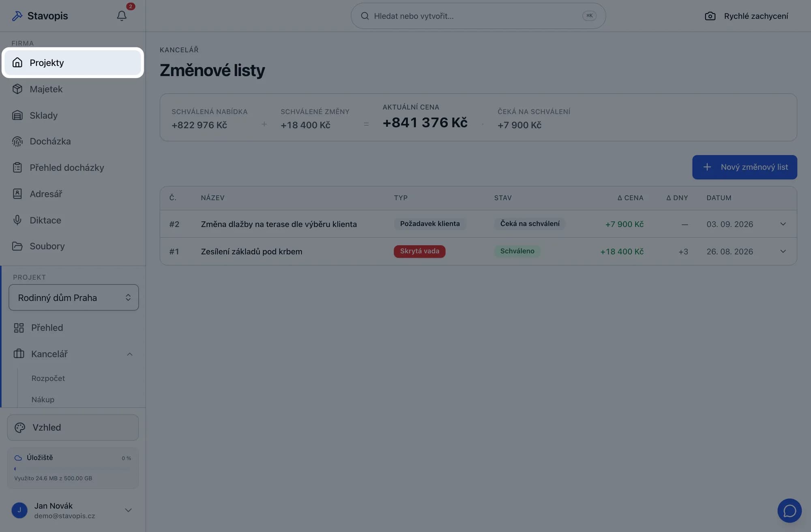811x532 pixels.
Task: Open Rozpočet submenu item
Action: 48,378
